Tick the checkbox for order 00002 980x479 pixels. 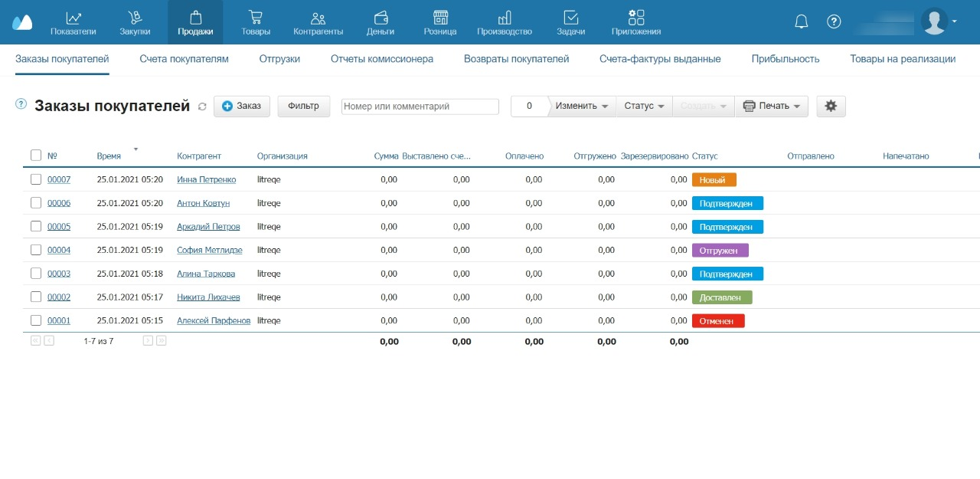click(x=36, y=297)
